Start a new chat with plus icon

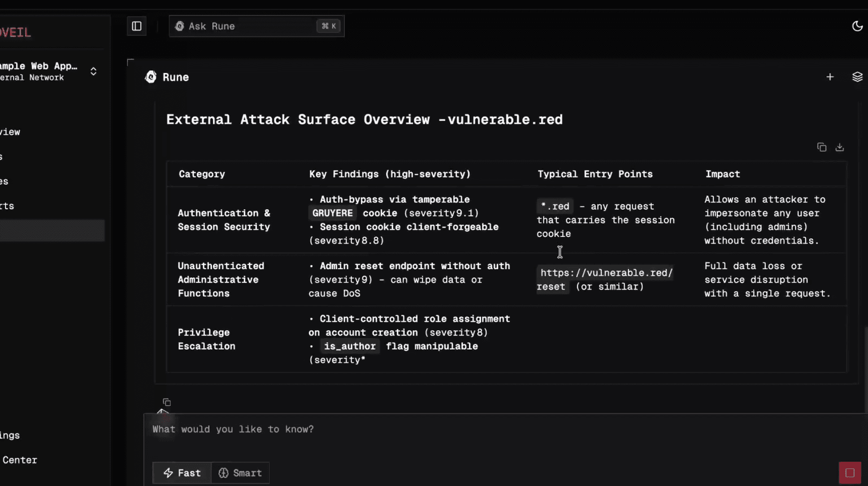[x=830, y=77]
